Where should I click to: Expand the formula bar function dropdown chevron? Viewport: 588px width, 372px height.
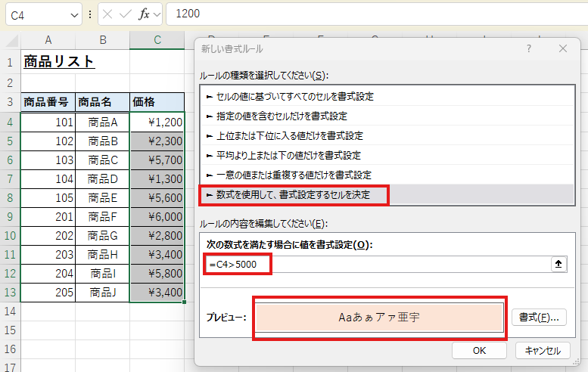click(x=157, y=14)
